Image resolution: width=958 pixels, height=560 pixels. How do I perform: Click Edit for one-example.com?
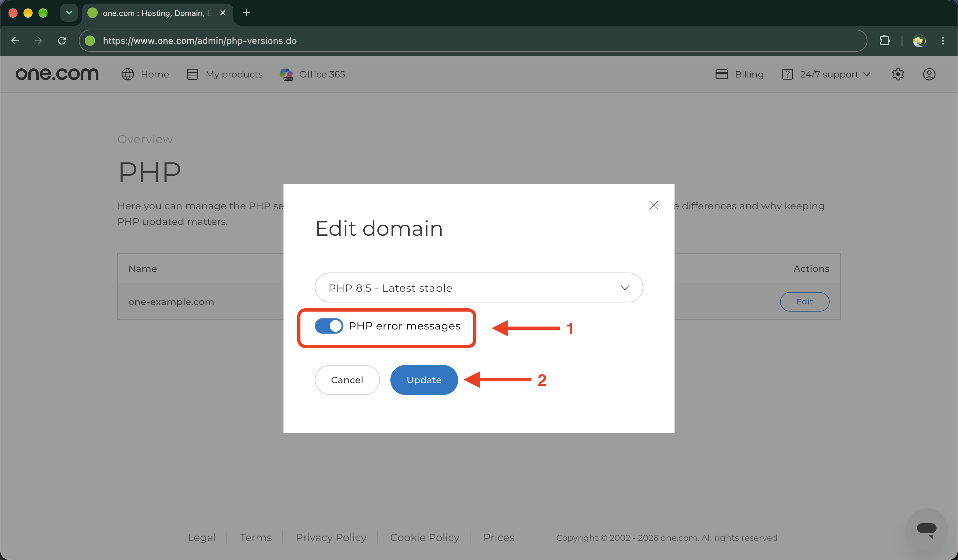point(805,302)
